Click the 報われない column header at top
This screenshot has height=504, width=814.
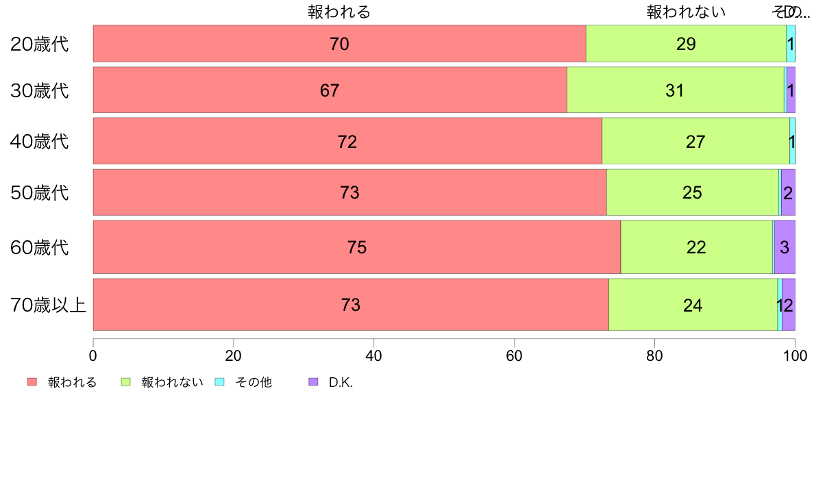686,12
